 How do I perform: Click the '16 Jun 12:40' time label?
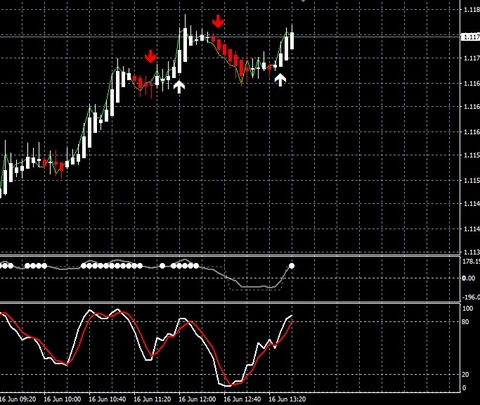pos(242,399)
